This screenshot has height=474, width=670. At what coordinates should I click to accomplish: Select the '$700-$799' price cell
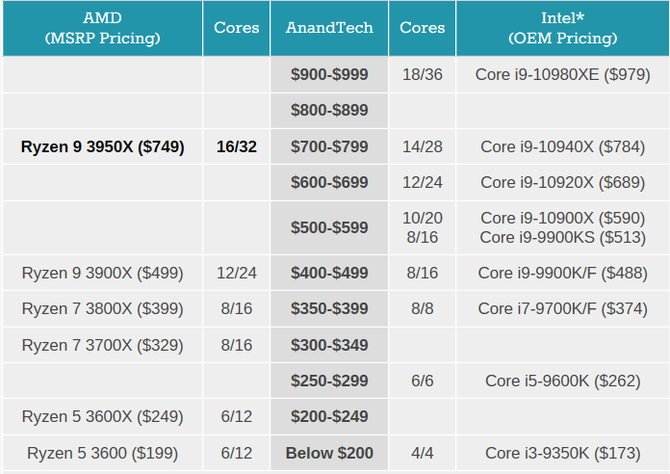tap(329, 147)
